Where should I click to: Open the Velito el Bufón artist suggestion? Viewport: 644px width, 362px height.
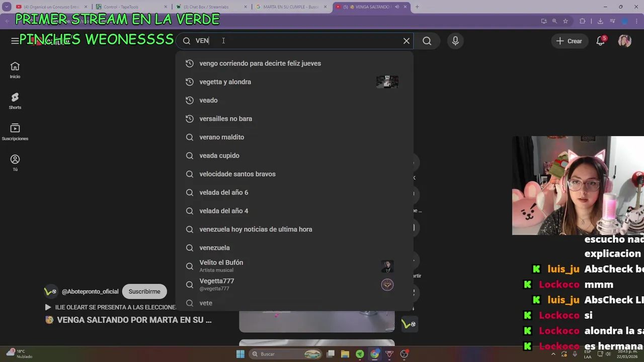click(x=294, y=266)
